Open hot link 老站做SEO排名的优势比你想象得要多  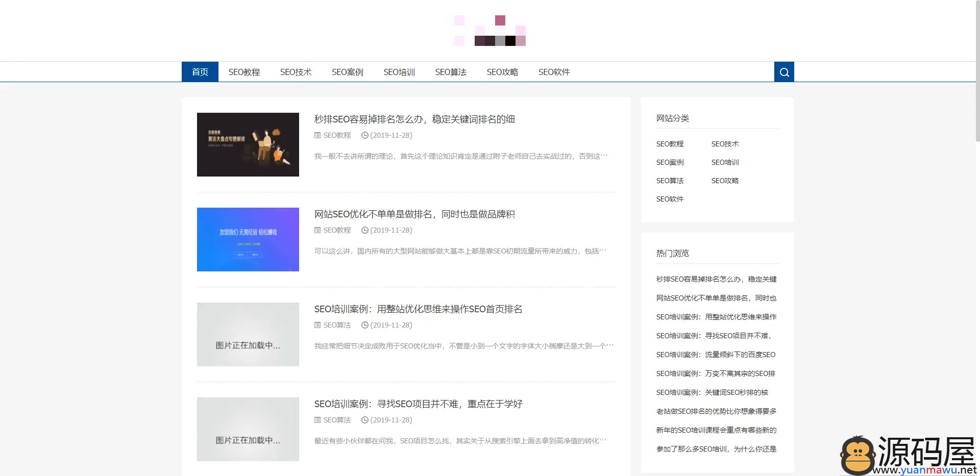click(x=716, y=411)
